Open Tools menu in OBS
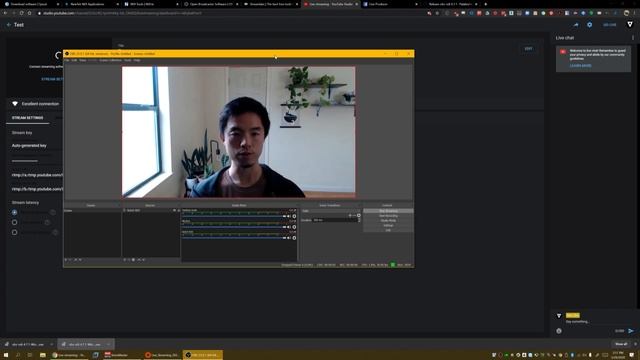The height and width of the screenshot is (360, 640). [127, 60]
